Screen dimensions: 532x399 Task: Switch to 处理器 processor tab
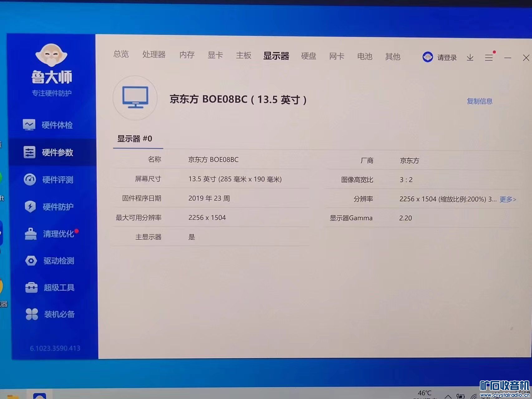pyautogui.click(x=154, y=55)
